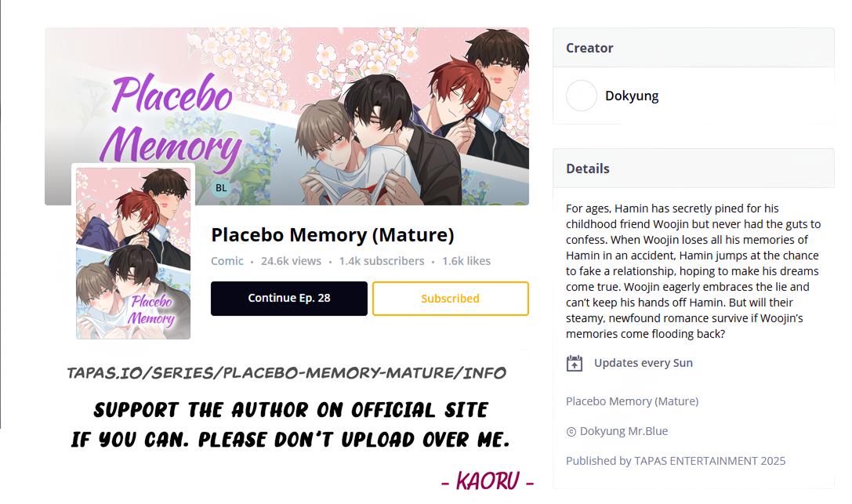Click the Placebo Memory (Mature) details link
852x504 pixels.
point(632,401)
